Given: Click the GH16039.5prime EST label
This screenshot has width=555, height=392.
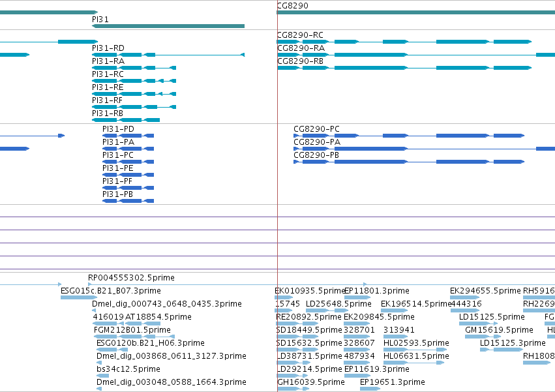Looking at the screenshot, I should 311,382.
